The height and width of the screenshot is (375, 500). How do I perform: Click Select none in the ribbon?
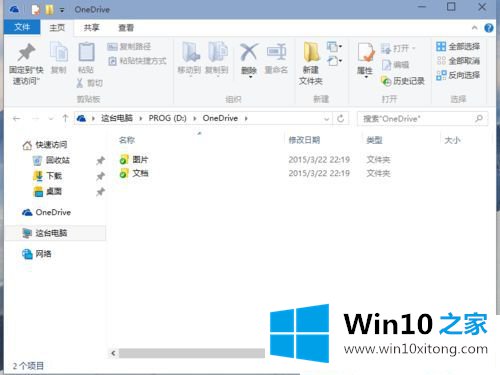click(458, 61)
